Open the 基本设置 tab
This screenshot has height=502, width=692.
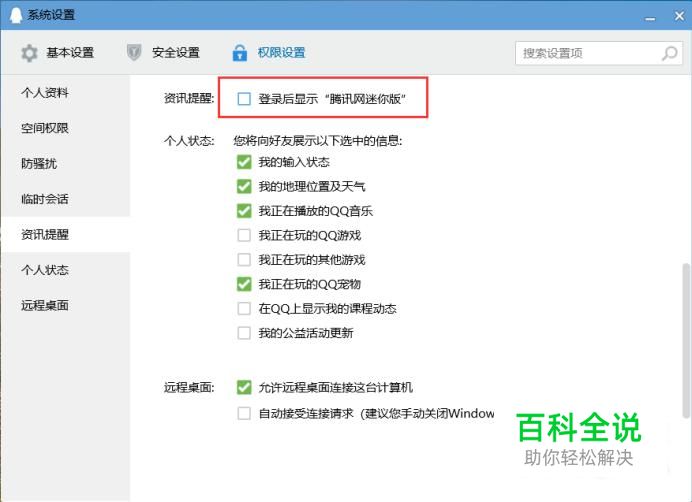(57, 53)
